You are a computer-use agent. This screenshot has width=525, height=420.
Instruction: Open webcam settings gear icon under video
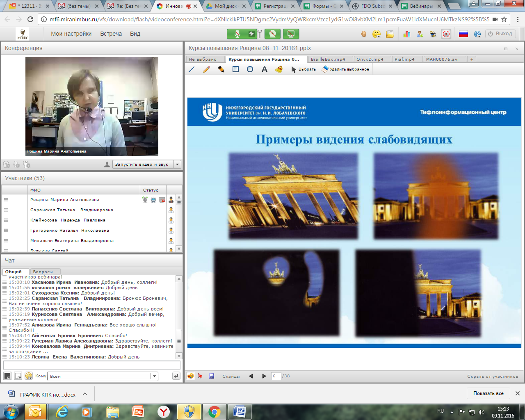click(7, 164)
